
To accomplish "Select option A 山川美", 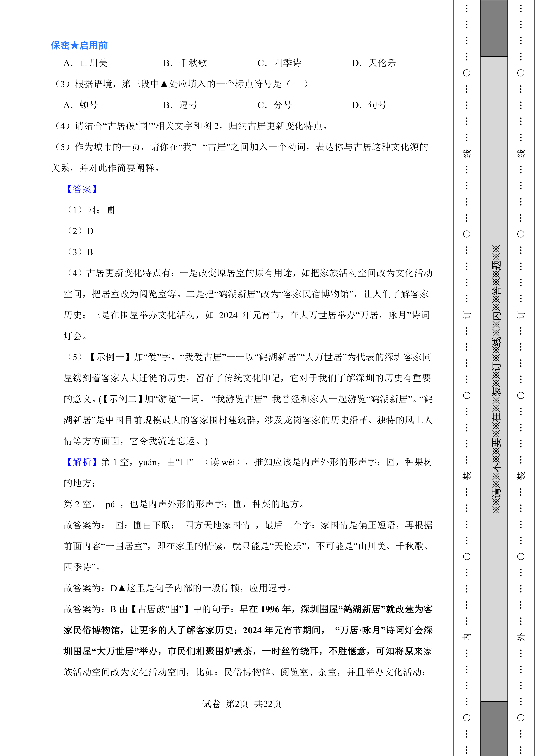I will coord(86,63).
